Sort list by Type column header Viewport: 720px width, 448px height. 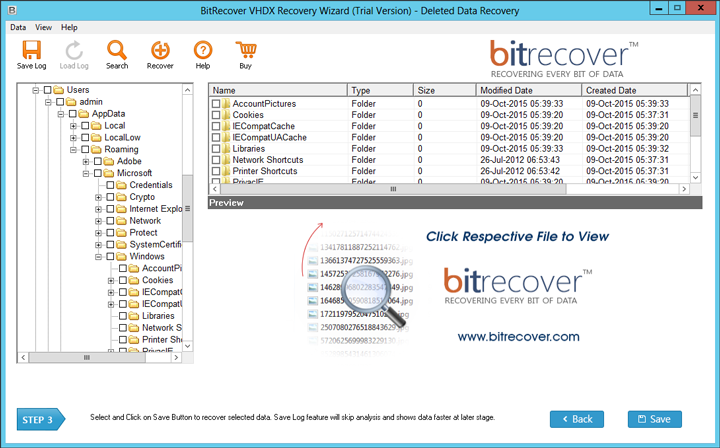381,90
